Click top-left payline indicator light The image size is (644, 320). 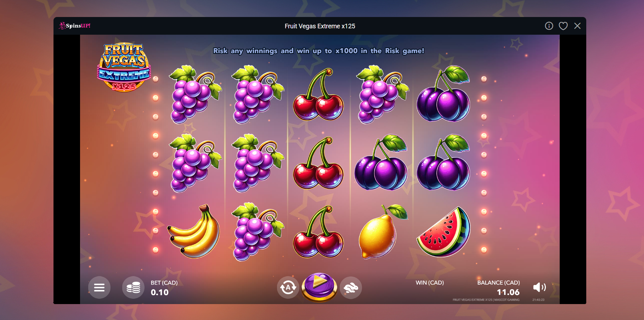coord(156,79)
